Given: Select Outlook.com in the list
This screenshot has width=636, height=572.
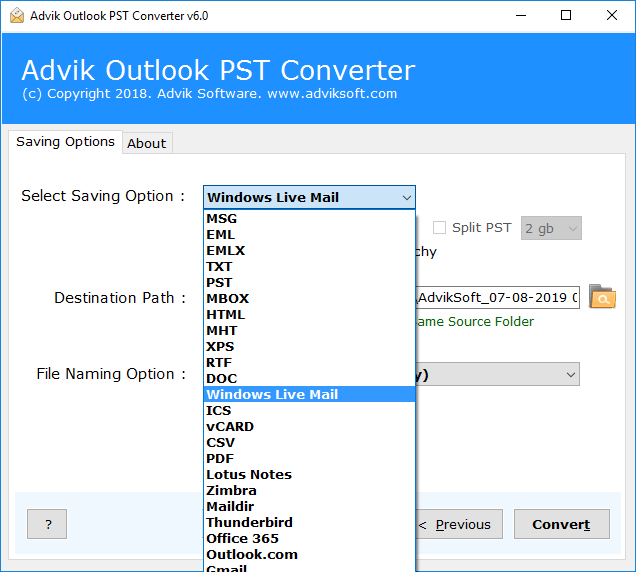Looking at the screenshot, I should pos(309,554).
